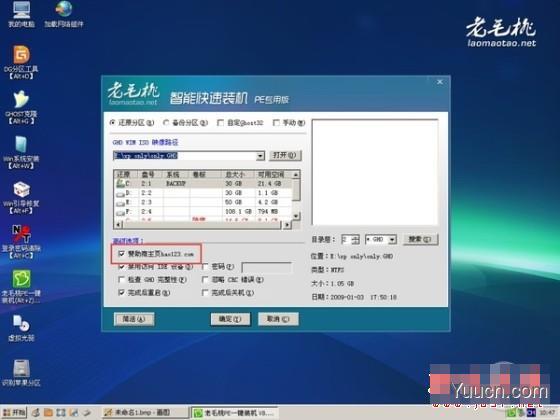
Task: Expand the image path dropdown arrow
Action: [260, 156]
